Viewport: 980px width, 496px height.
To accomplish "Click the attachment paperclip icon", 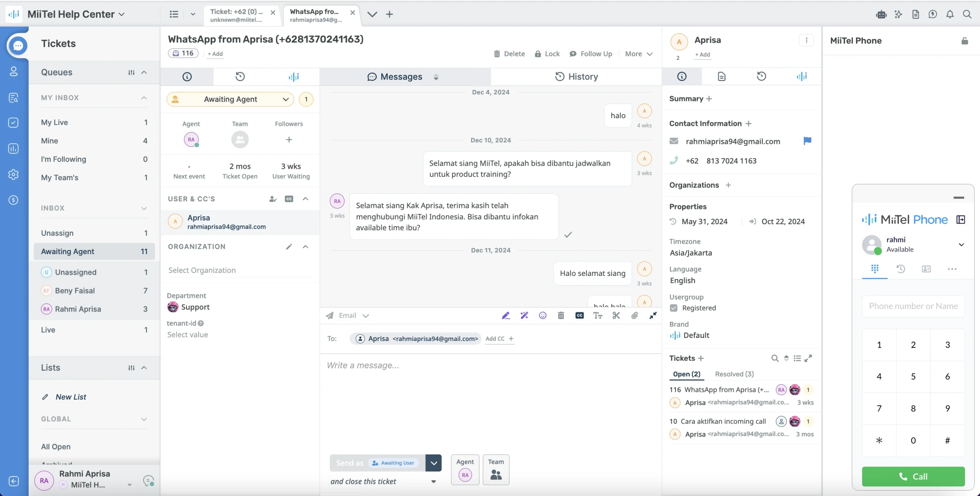I will click(x=634, y=315).
